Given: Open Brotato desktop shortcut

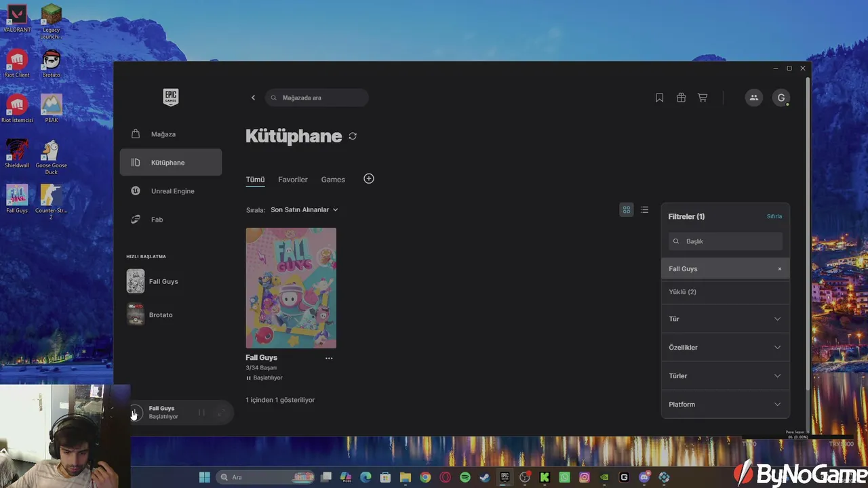Looking at the screenshot, I should pos(52,64).
